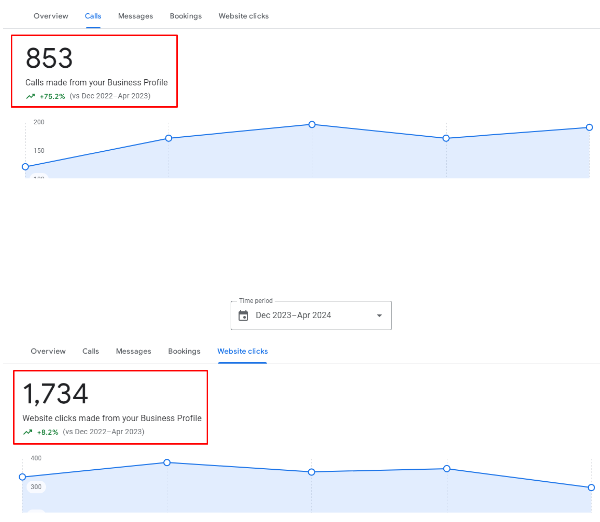The height and width of the screenshot is (522, 600).
Task: Click the green trend arrow beside +8.2%
Action: pyautogui.click(x=28, y=432)
